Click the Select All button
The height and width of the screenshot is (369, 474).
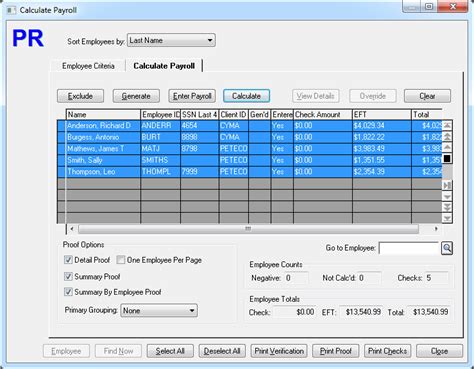click(x=170, y=351)
